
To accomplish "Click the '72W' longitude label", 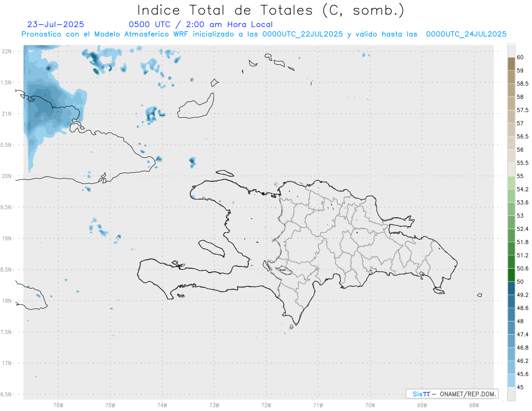I will pos(266,405).
